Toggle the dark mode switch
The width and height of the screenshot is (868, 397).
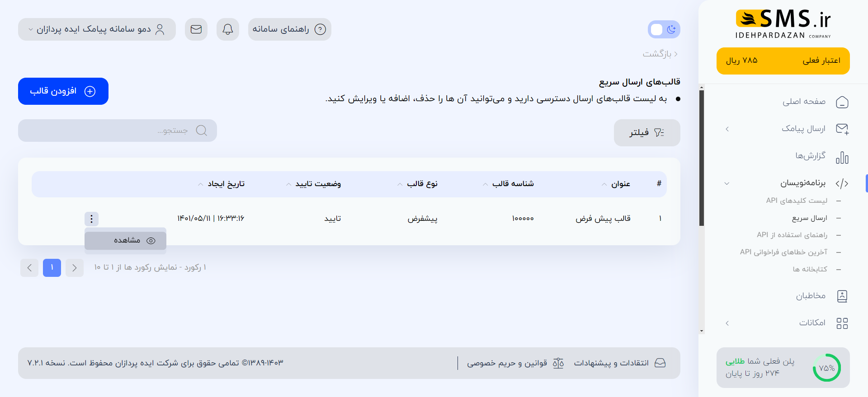[x=664, y=29]
